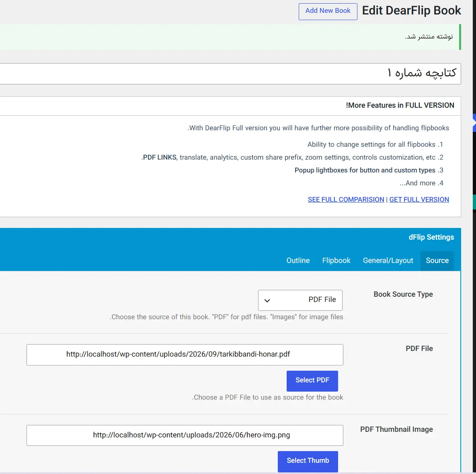Screen dimensions: 476x474
Task: Click the 'Ability to change settings for all flipbooks' line
Action: 371,145
